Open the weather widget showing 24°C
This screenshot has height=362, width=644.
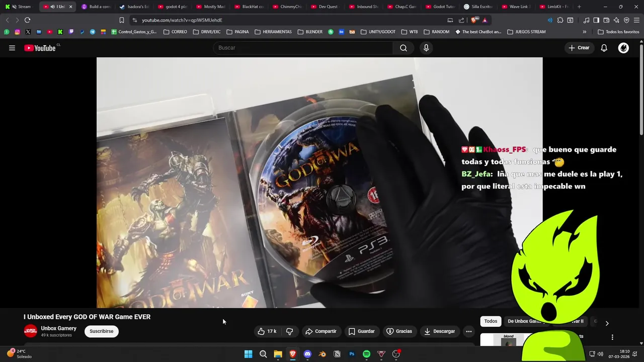19,354
